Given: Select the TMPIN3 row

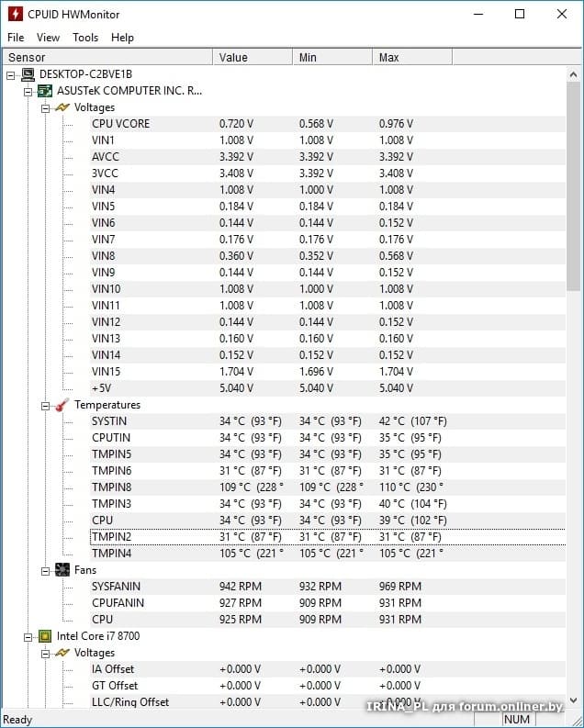Looking at the screenshot, I should click(328, 504).
